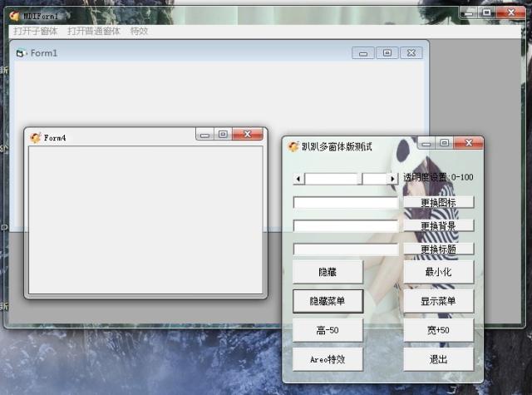Maximize the 凯凯多窗体版测试 window
The image size is (532, 395).
click(x=445, y=143)
